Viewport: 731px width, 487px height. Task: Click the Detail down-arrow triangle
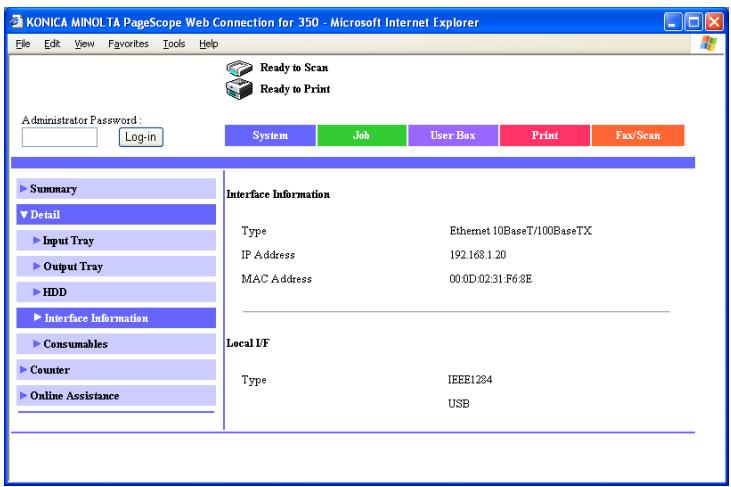[x=24, y=215]
